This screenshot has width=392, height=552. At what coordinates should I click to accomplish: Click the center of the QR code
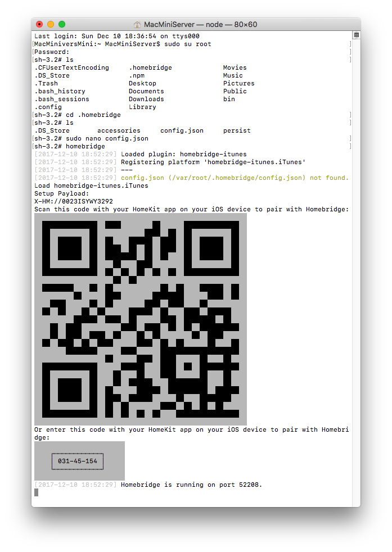coord(141,319)
